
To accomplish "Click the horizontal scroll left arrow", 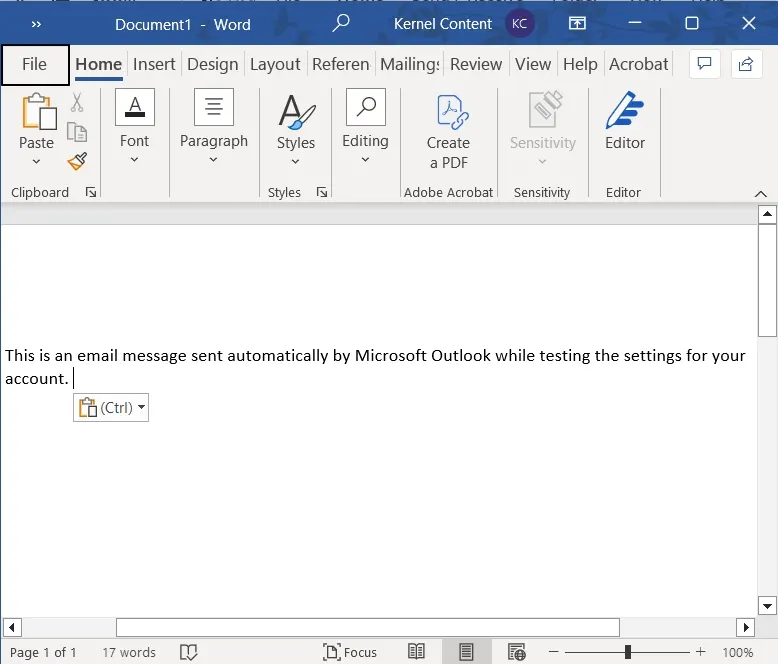I will click(12, 627).
